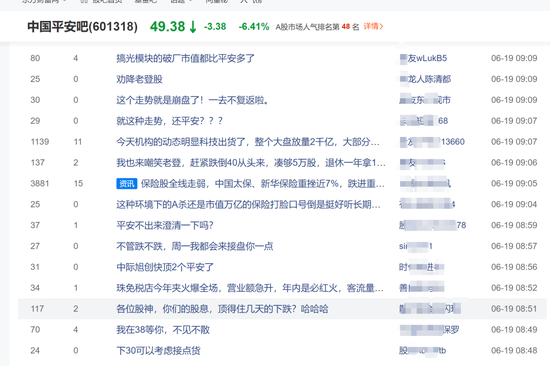This screenshot has width=550, height=366.
Task: Open post 珠免税店今年夹火爆全场
Action: click(250, 288)
